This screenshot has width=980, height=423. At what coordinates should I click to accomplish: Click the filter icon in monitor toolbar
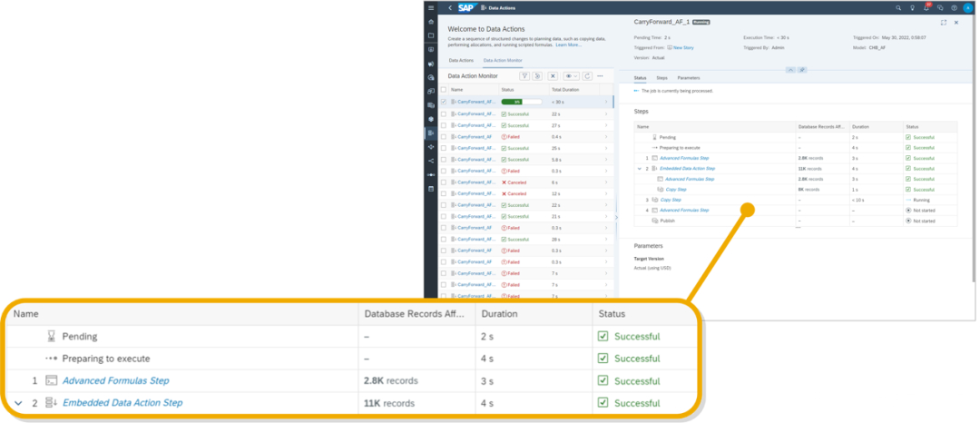click(524, 75)
